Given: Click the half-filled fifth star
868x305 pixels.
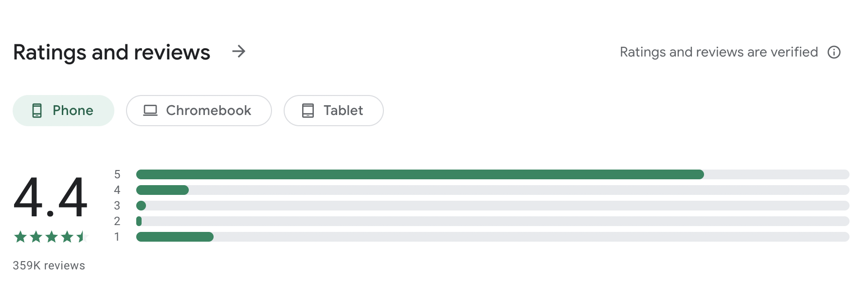Looking at the screenshot, I should pos(82,237).
